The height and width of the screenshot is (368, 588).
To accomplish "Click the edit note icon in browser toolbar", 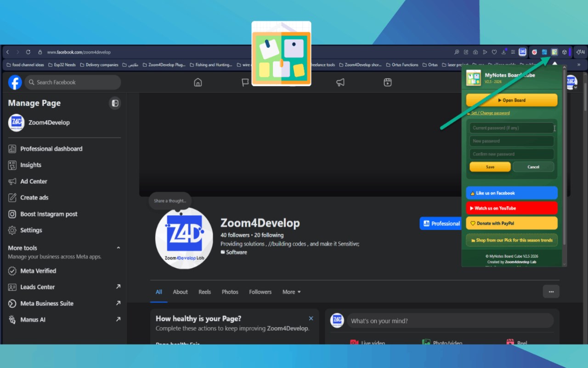I will pos(466,52).
